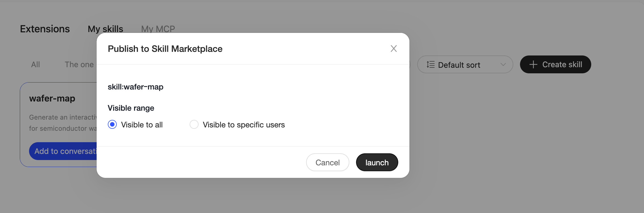
Task: Select 'The one' filter tab
Action: coord(79,64)
